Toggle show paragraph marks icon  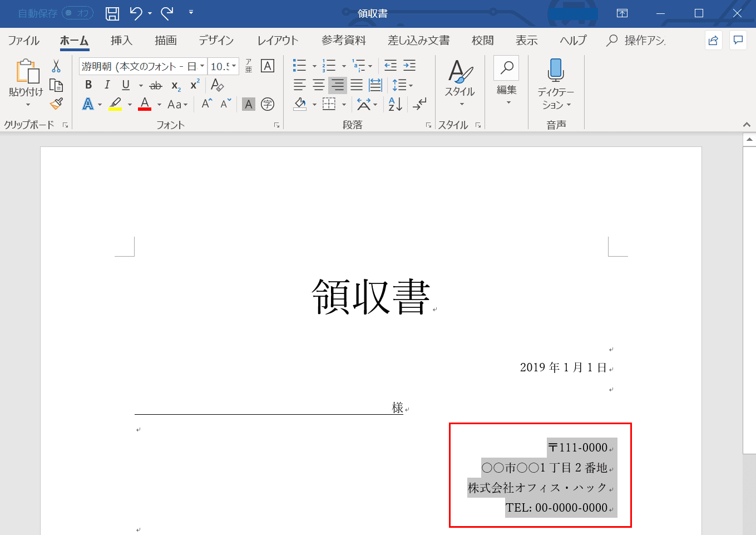coord(420,104)
